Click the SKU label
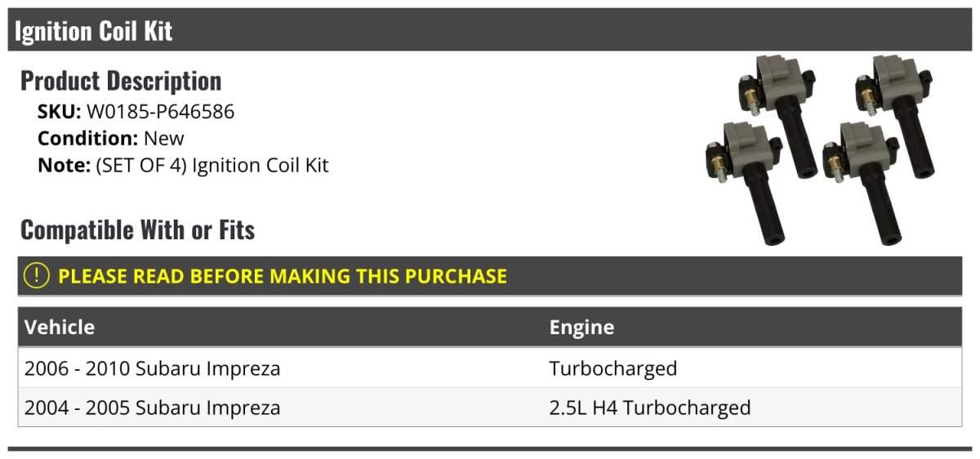This screenshot has width=980, height=459. pyautogui.click(x=60, y=112)
